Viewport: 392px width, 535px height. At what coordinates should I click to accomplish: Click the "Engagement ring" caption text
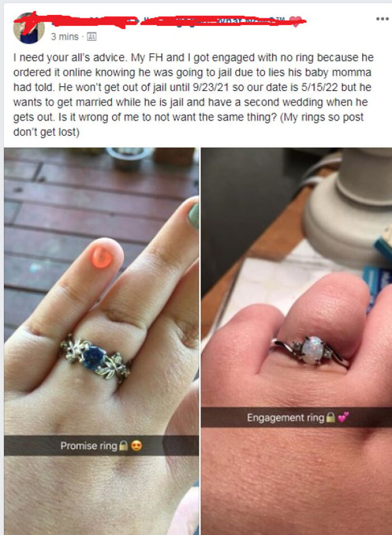pos(286,417)
